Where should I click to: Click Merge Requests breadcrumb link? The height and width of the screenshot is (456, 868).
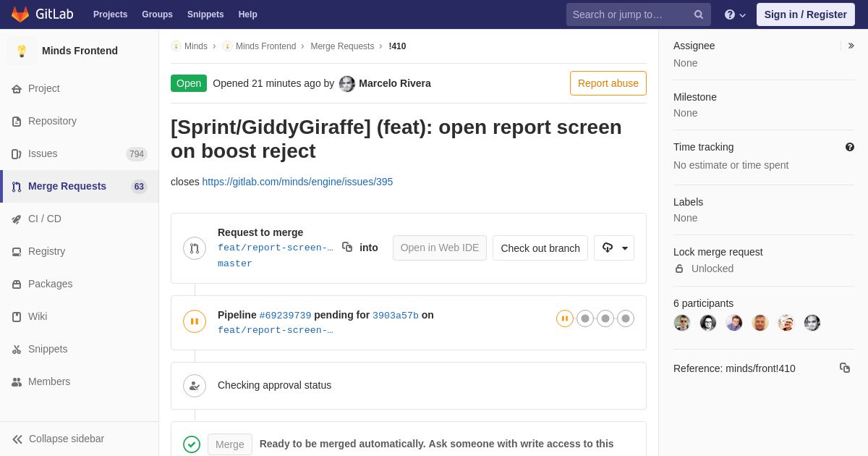point(342,46)
